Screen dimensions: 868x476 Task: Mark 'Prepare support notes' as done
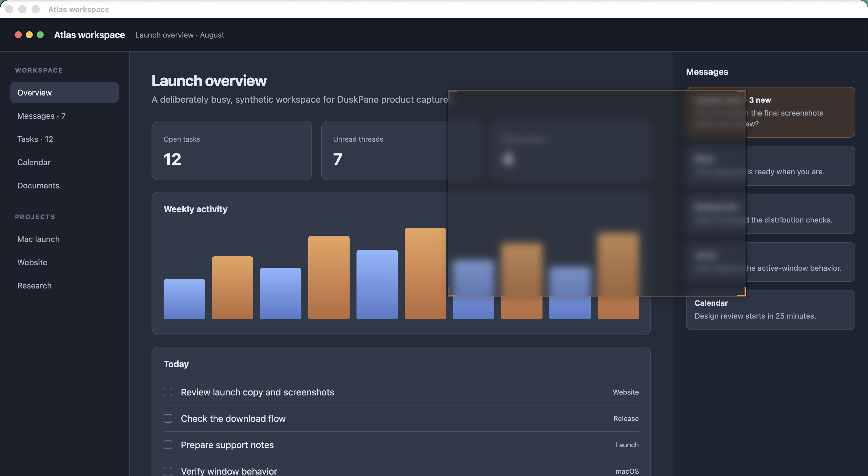tap(168, 445)
